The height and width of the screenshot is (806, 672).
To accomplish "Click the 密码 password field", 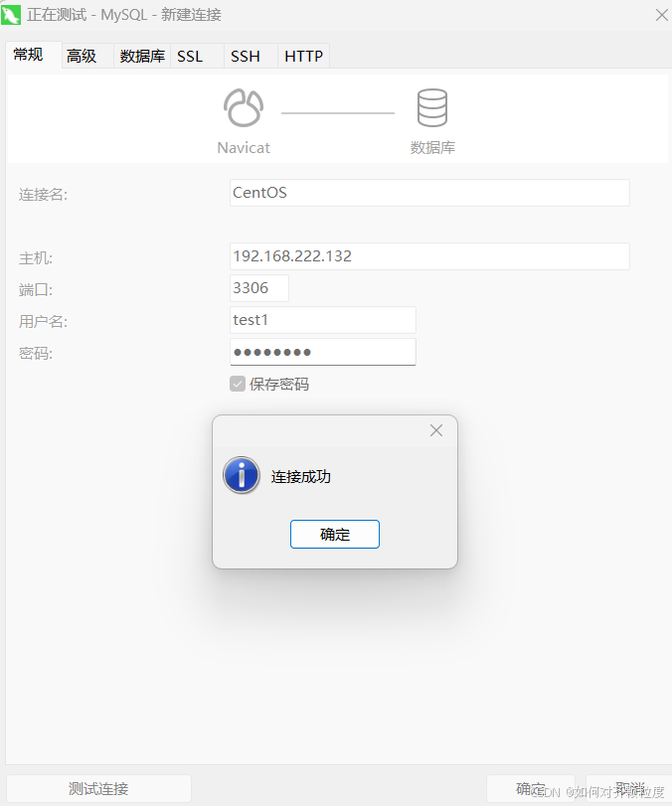I will tap(323, 352).
